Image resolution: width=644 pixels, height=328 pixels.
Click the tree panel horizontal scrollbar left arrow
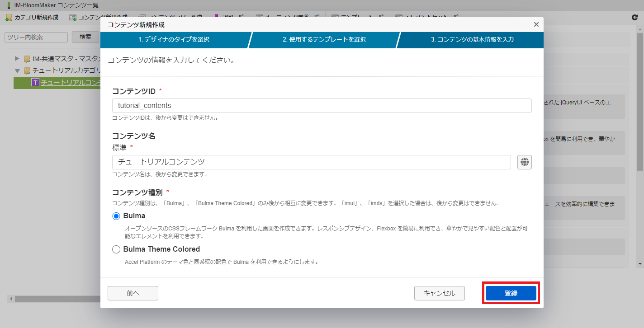(x=10, y=299)
